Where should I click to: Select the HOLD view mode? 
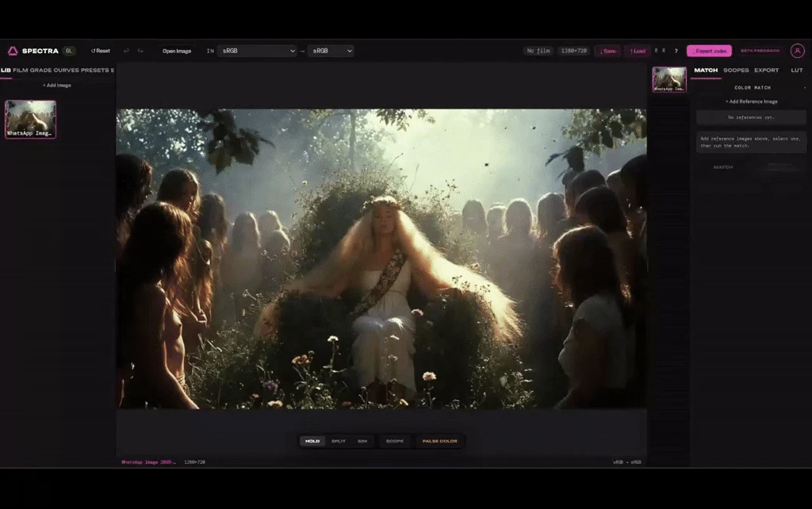click(x=312, y=441)
